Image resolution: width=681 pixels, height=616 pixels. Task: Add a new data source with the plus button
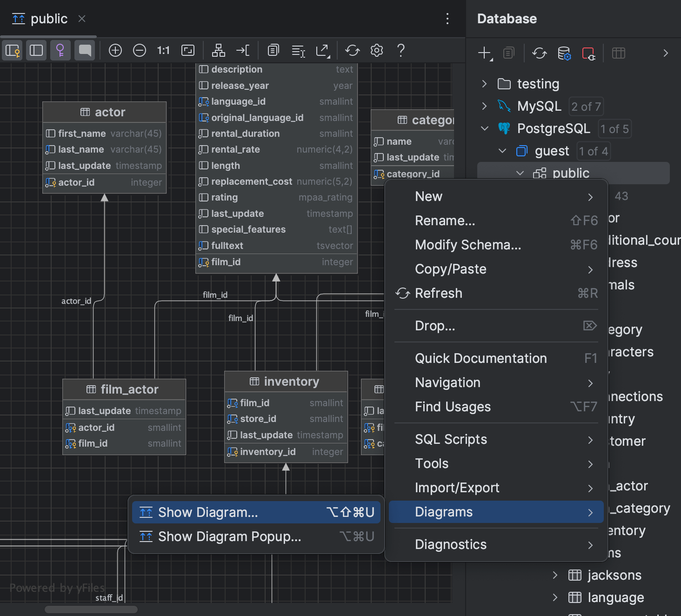(484, 53)
